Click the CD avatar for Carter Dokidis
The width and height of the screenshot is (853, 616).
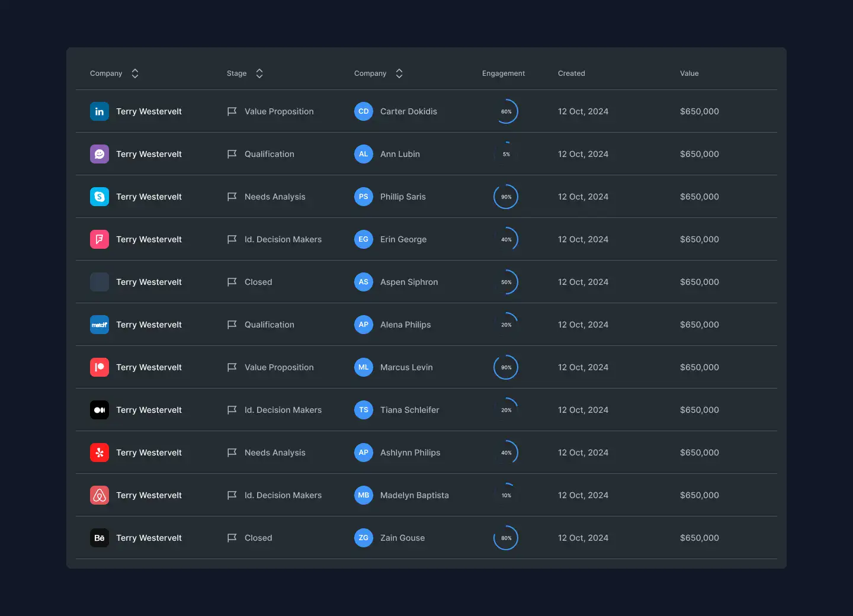coord(364,111)
